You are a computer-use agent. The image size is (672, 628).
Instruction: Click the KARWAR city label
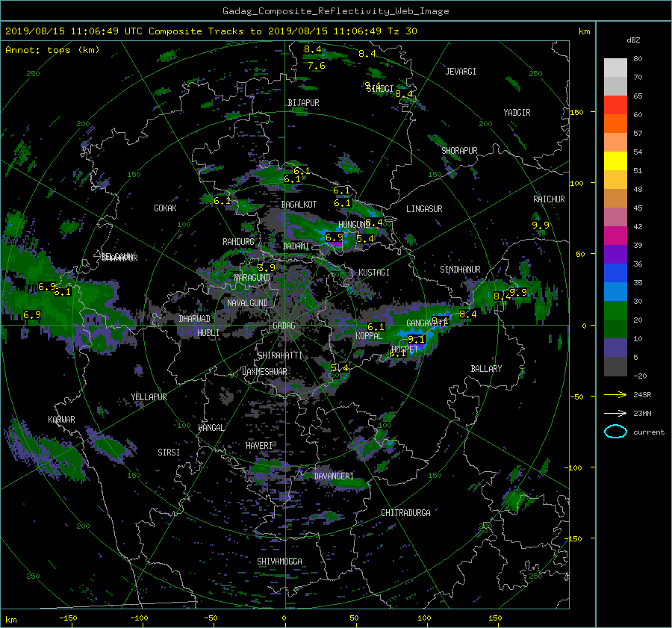[x=61, y=420]
